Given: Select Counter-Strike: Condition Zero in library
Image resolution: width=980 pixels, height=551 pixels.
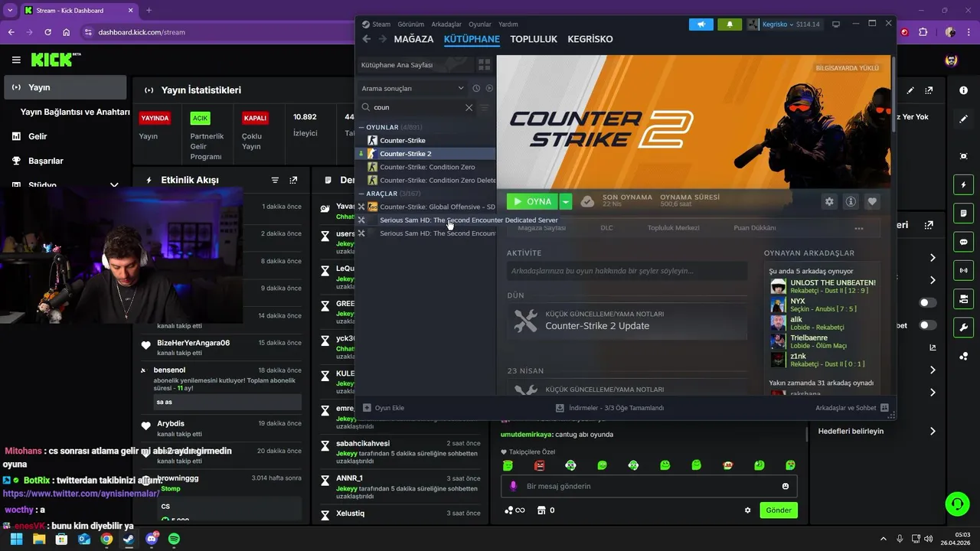Looking at the screenshot, I should pos(427,167).
